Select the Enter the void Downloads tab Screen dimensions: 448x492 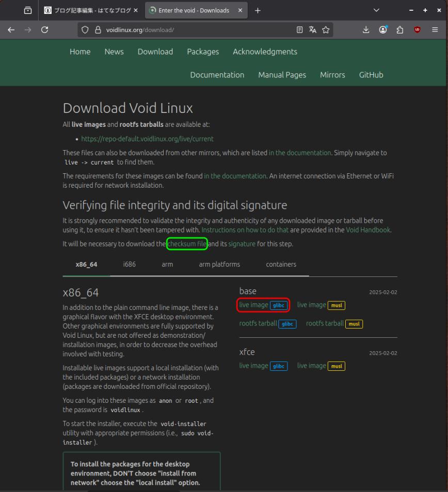tap(196, 10)
